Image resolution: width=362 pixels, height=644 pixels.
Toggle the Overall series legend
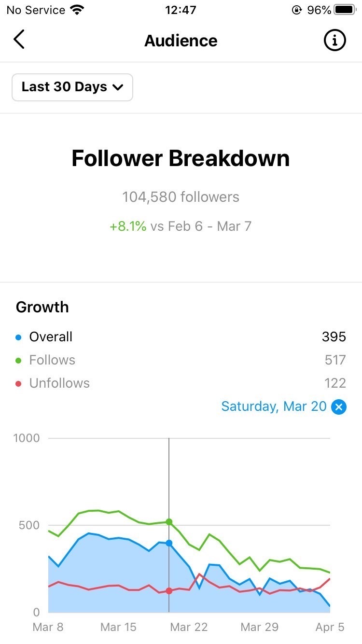pos(44,336)
